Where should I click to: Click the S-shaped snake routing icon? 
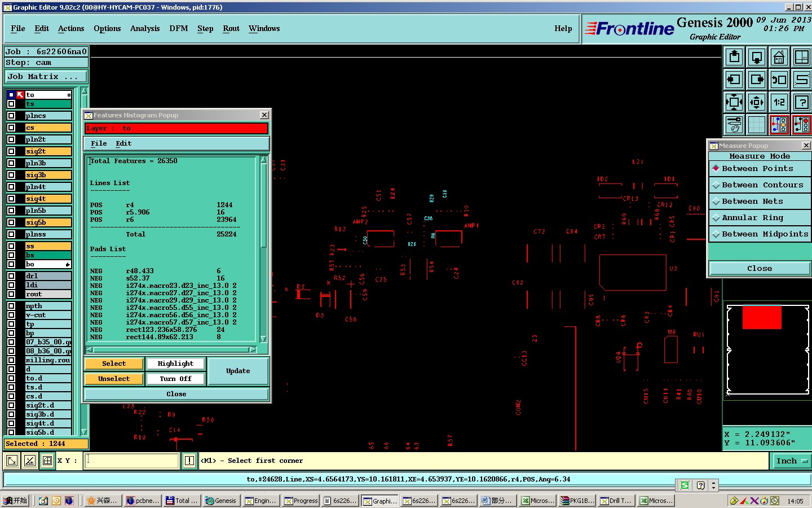click(x=801, y=80)
